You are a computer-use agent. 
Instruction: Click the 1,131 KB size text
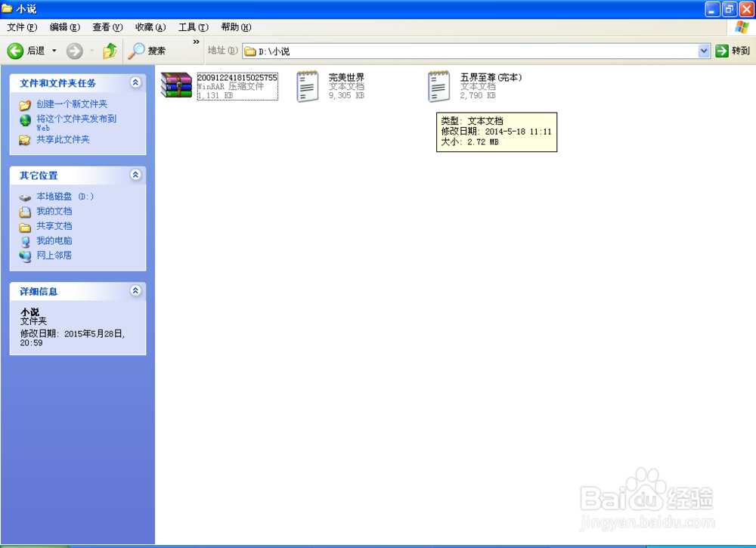point(215,95)
